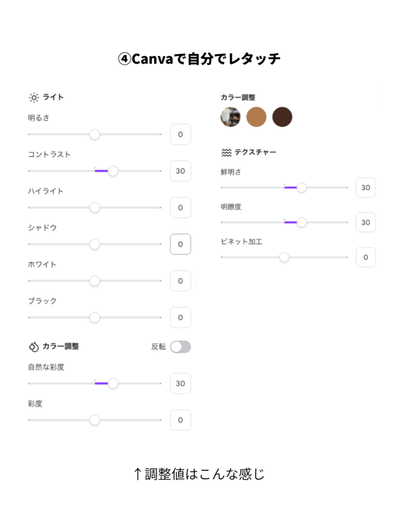Click the ホワイト slider handle
This screenshot has height=532, width=399.
[95, 281]
